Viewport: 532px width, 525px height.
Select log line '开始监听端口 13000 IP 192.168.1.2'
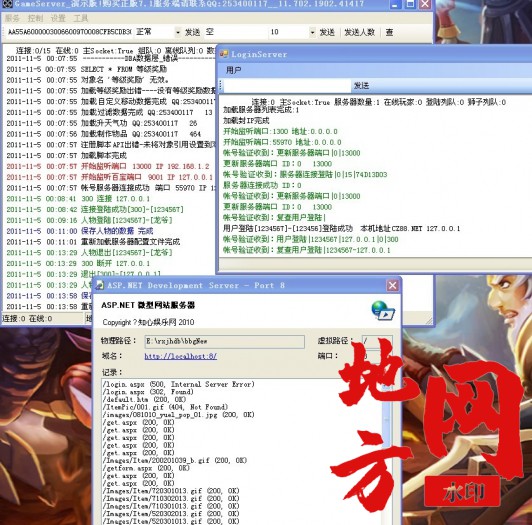(x=108, y=166)
